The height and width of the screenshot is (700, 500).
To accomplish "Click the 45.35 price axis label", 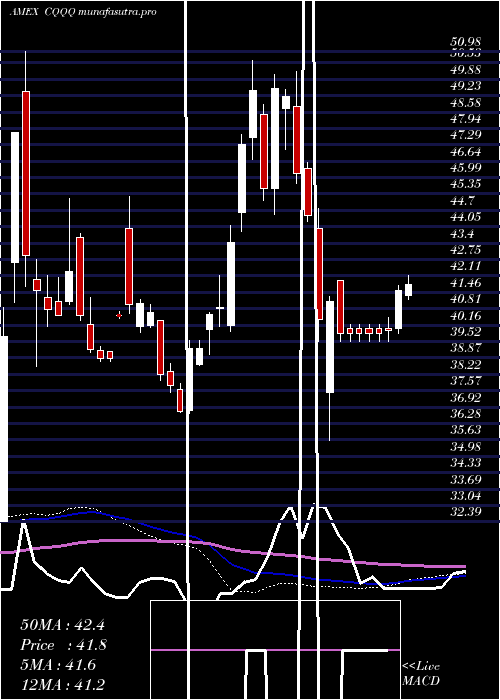I will click(466, 184).
